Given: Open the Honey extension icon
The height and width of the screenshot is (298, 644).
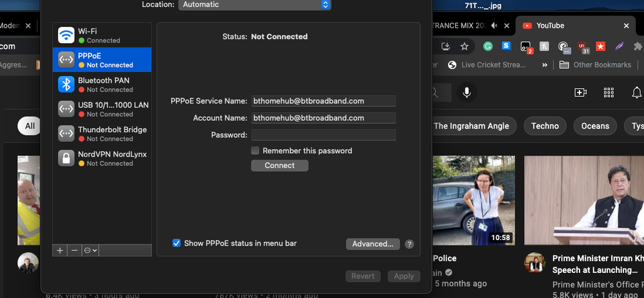Looking at the screenshot, I should point(544,46).
